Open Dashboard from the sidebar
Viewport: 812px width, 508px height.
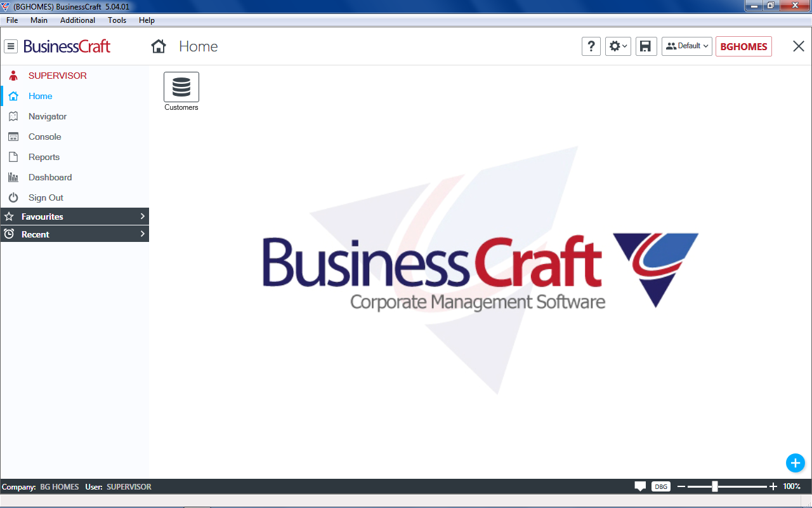click(75, 177)
